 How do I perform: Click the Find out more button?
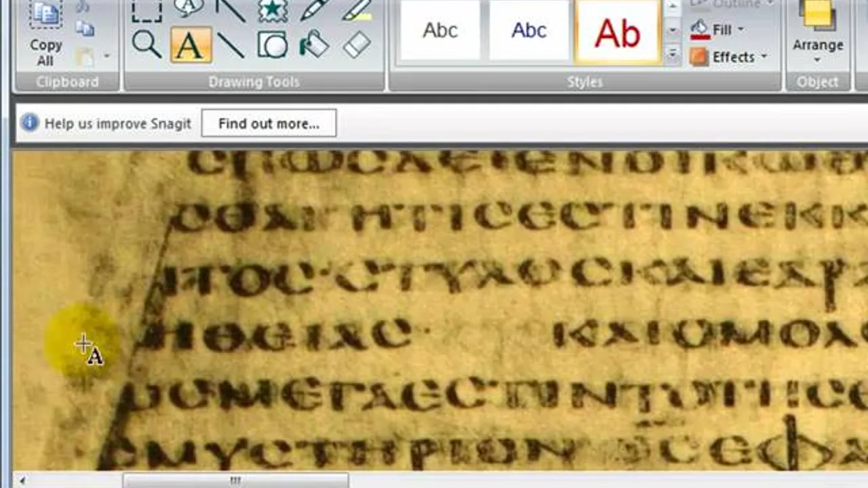pyautogui.click(x=269, y=123)
